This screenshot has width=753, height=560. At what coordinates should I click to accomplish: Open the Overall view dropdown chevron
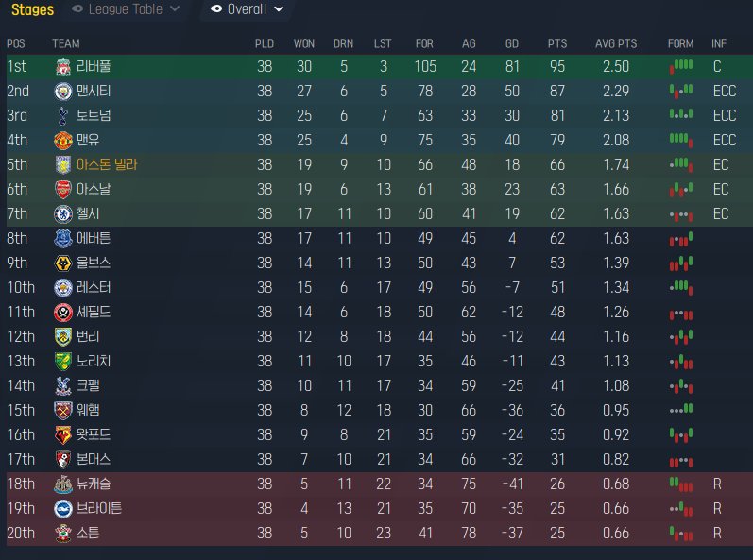pyautogui.click(x=277, y=9)
